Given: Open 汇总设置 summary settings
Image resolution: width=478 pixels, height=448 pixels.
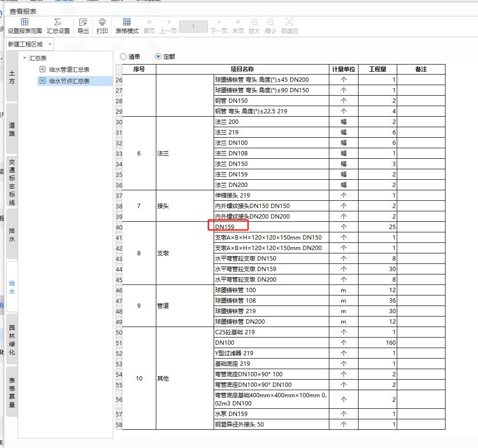Looking at the screenshot, I should tap(58, 26).
